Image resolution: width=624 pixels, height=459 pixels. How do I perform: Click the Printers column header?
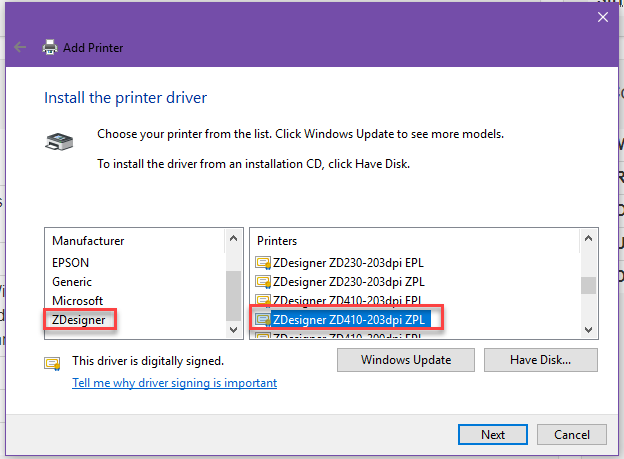coord(277,241)
